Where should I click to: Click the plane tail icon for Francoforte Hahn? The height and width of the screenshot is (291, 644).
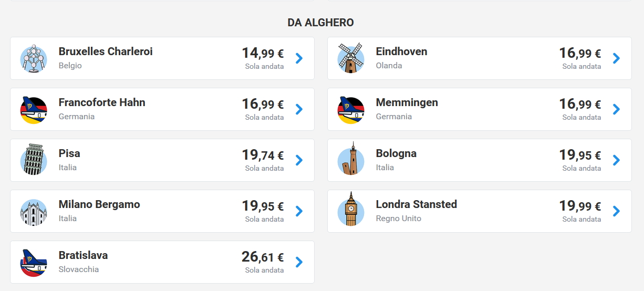tap(34, 109)
